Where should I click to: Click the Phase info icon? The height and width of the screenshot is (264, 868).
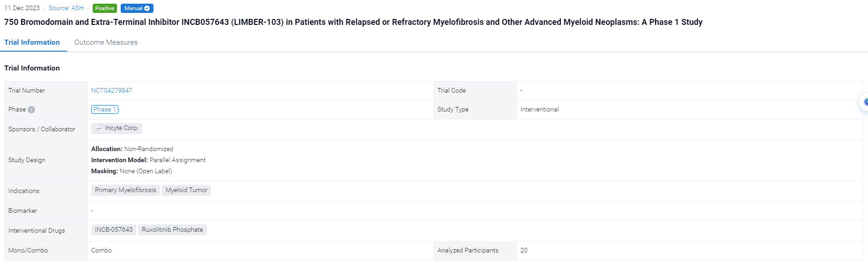(31, 110)
